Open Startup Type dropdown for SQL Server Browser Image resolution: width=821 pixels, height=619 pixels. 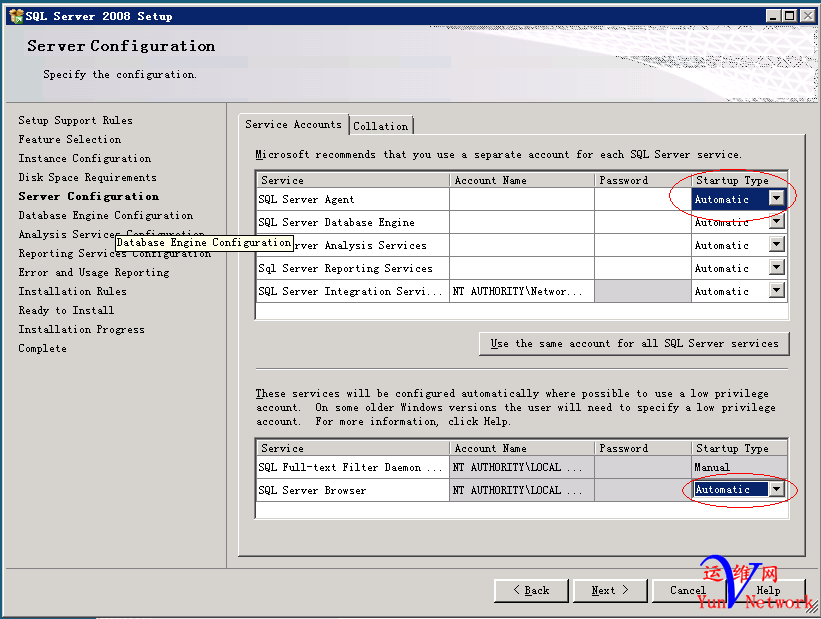tap(776, 489)
